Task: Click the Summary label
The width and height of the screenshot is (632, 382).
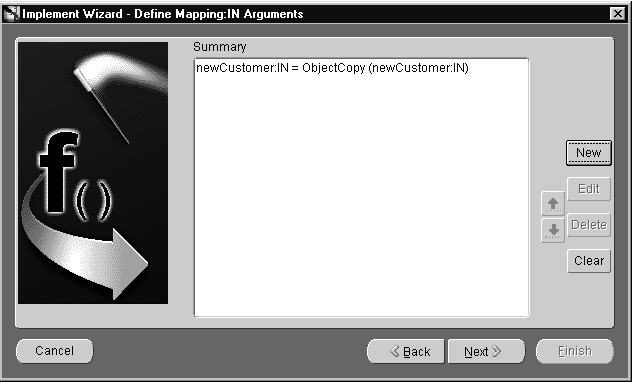Action: coord(220,47)
